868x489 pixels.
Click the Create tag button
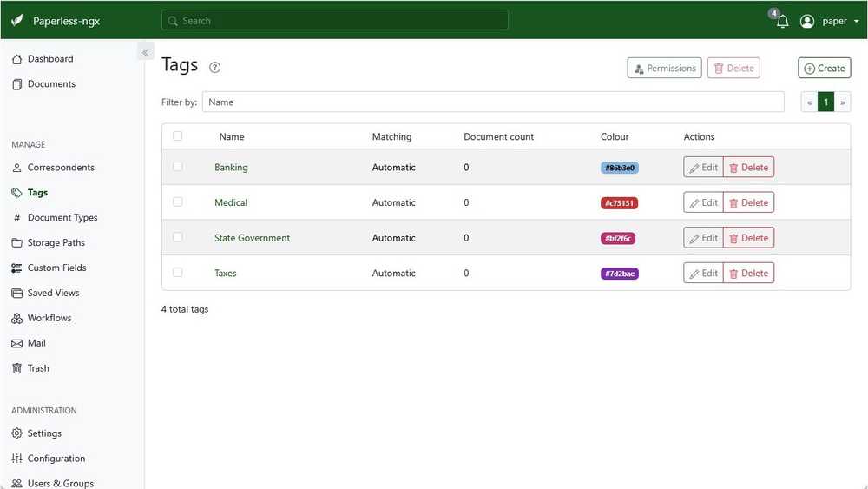pyautogui.click(x=825, y=68)
